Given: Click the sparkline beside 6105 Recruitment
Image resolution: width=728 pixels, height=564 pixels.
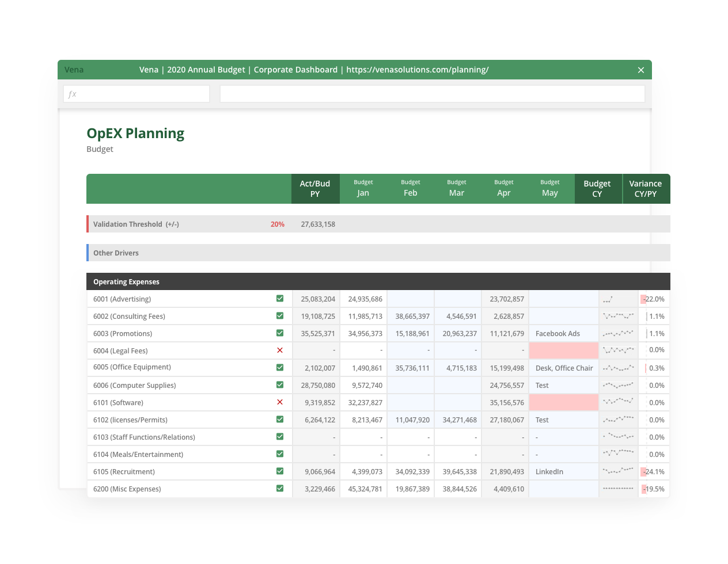Looking at the screenshot, I should click(617, 471).
